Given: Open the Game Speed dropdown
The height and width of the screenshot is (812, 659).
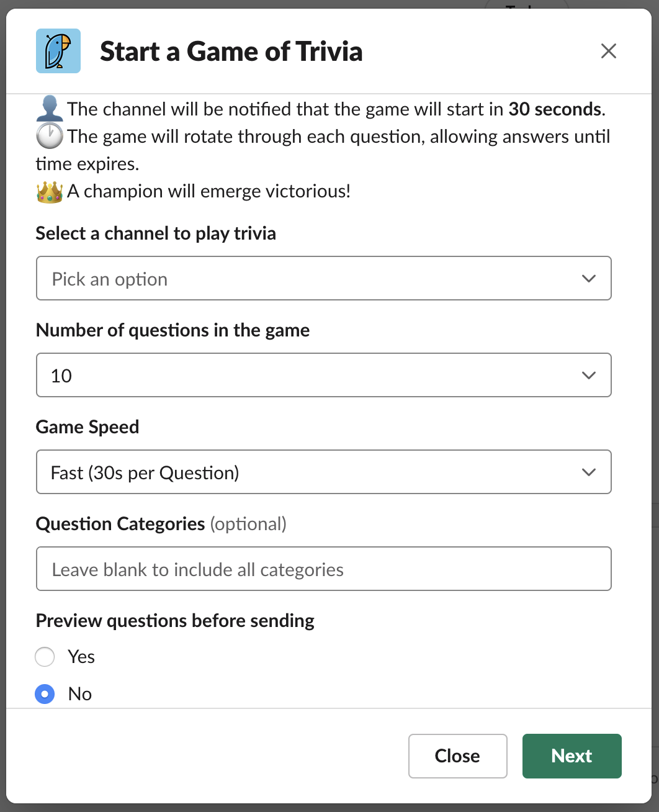Looking at the screenshot, I should click(324, 472).
